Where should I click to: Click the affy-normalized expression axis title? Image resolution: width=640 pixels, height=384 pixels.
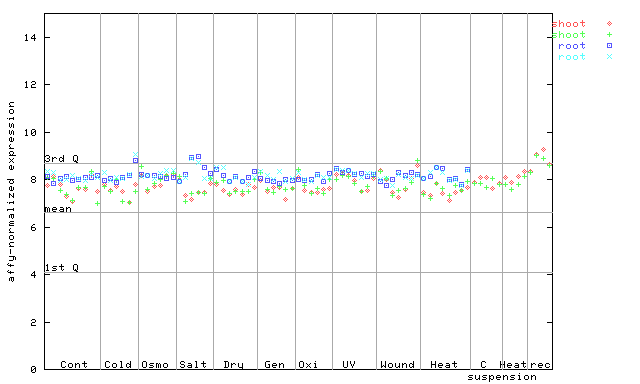click(11, 191)
